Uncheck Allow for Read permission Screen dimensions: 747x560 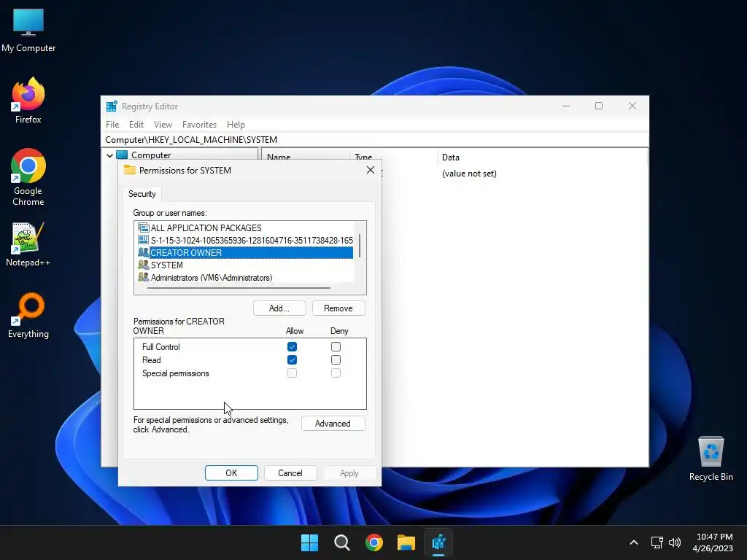pyautogui.click(x=292, y=360)
